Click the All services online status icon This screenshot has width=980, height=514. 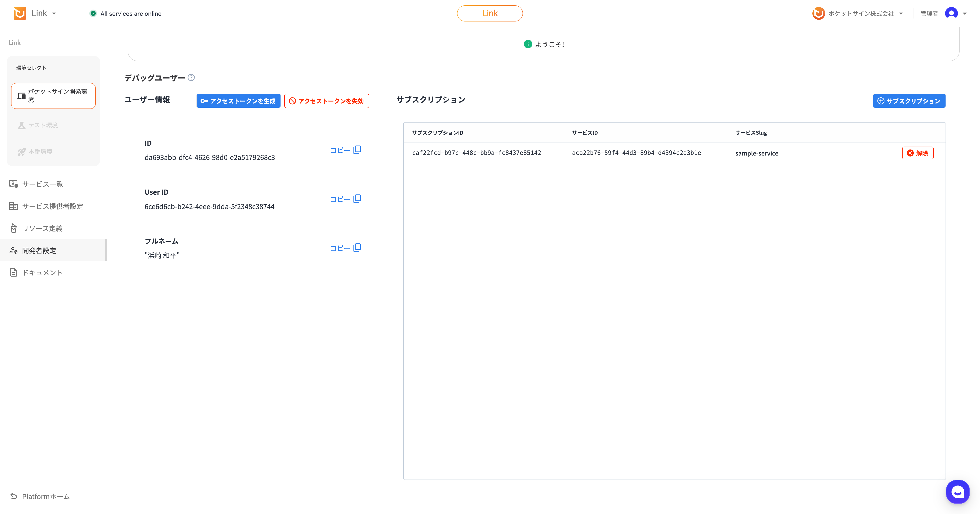pos(93,14)
